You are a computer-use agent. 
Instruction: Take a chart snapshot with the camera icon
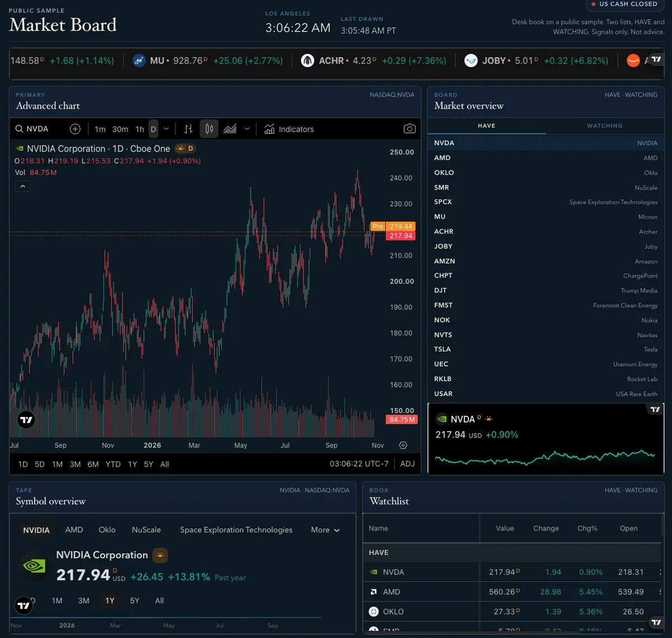pos(409,129)
